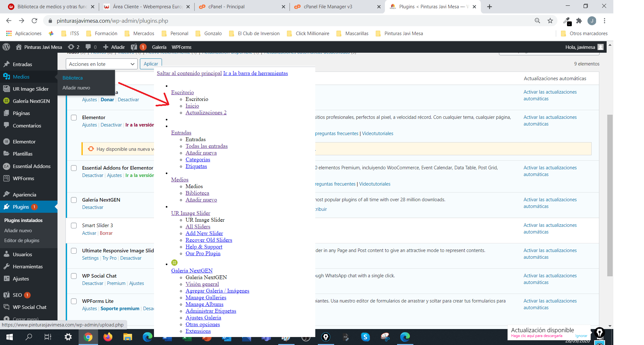Open Chrome three-dot menu
The height and width of the screenshot is (345, 644).
coord(604,21)
